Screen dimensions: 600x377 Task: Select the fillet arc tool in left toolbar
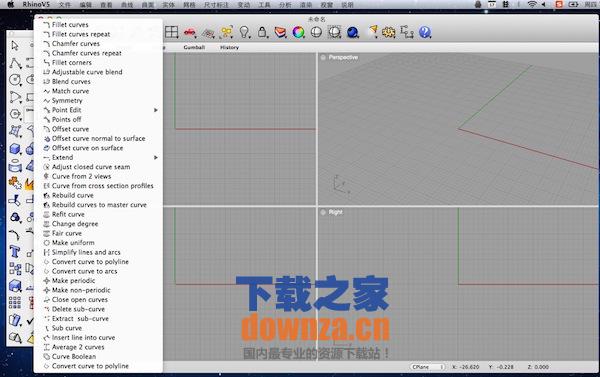(x=15, y=234)
